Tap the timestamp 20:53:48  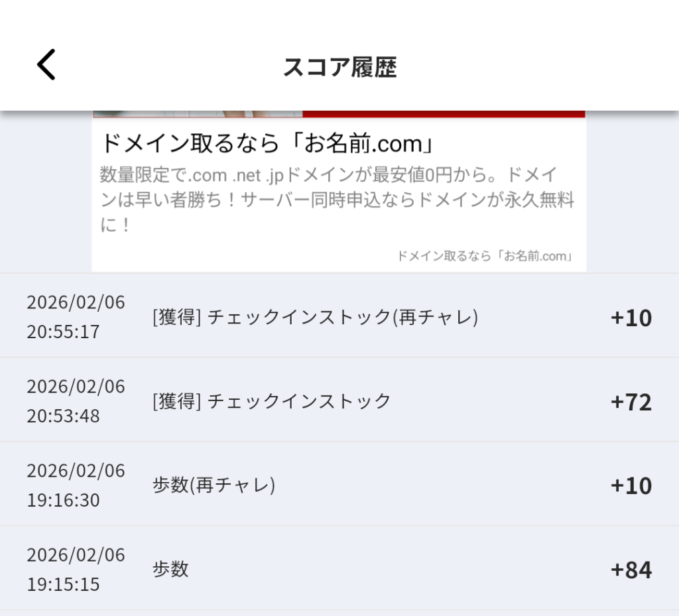pos(63,416)
